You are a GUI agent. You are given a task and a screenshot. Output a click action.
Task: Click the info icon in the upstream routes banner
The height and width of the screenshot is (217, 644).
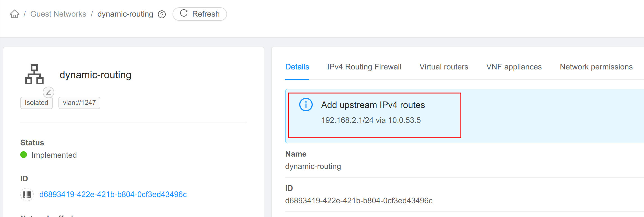pyautogui.click(x=306, y=105)
